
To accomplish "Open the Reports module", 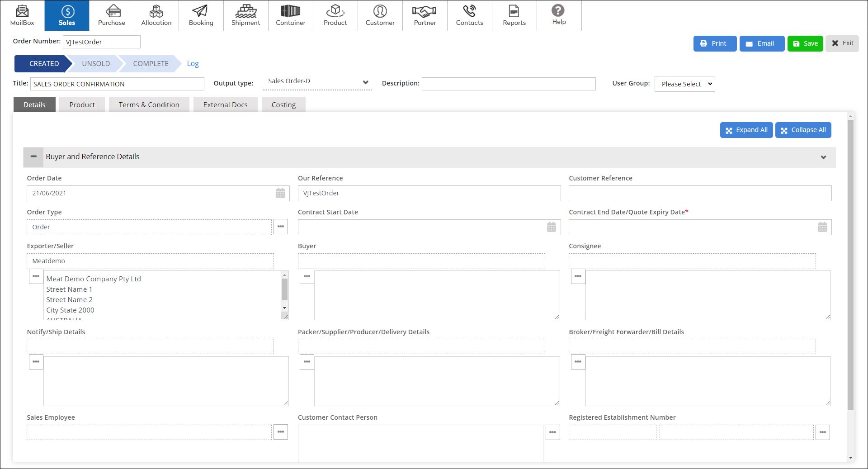I will point(514,15).
